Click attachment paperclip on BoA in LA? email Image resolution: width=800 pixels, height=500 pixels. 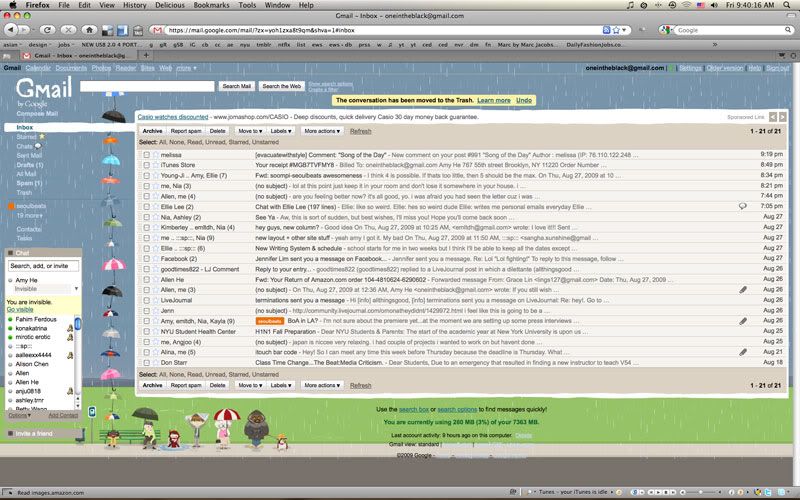click(743, 321)
